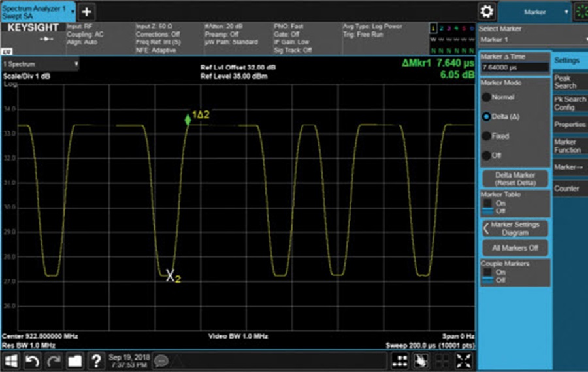Set marker mode to Off
Screen dimensions: 588x372
486,156
